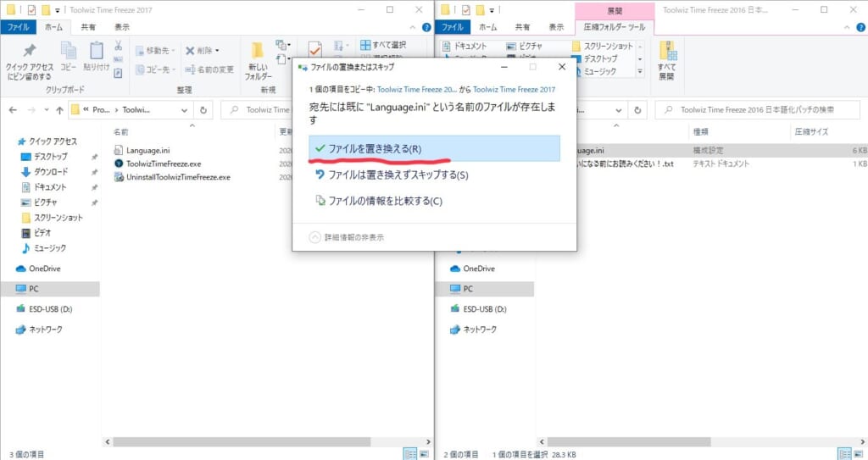Viewport: 868px width, 460px height.
Task: Click すべて展開 (Extract all) in right ribbon
Action: coord(667,61)
